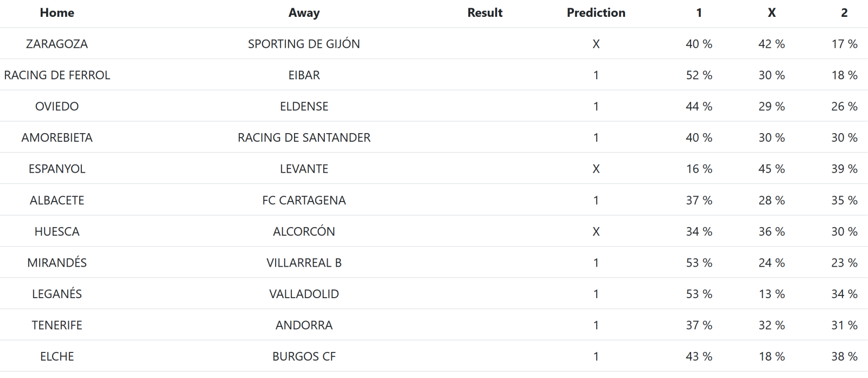Select the RACING DE SANTANDER cell

click(304, 138)
